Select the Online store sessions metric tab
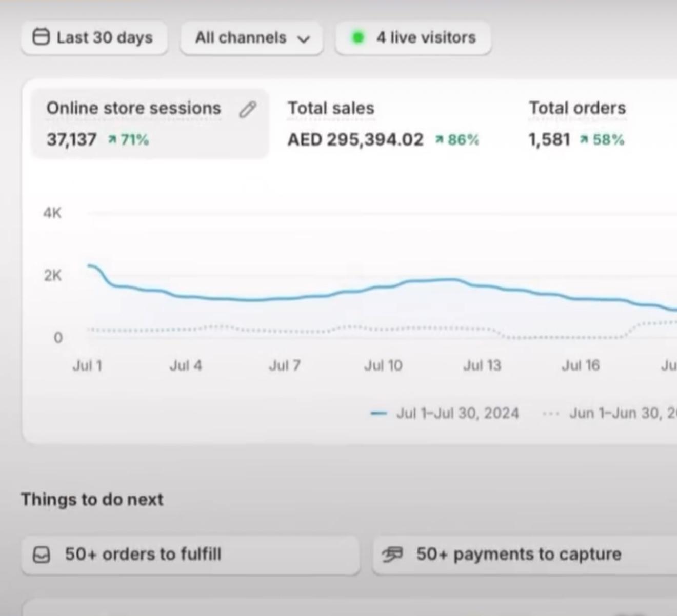677x616 pixels. [x=133, y=109]
